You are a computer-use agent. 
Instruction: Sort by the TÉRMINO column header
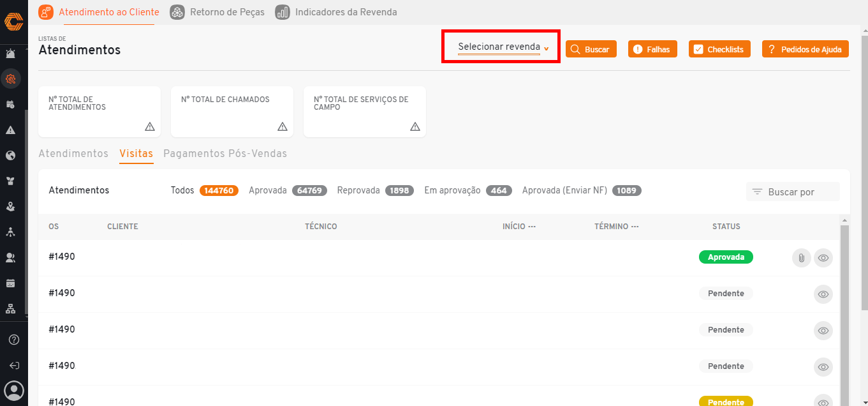[x=616, y=227]
